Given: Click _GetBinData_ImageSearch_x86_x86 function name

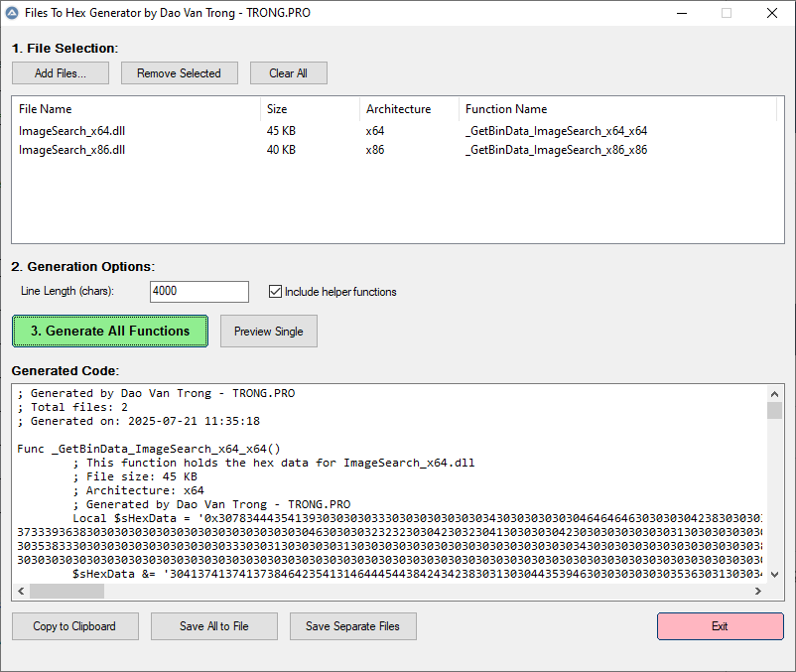Looking at the screenshot, I should coord(557,150).
